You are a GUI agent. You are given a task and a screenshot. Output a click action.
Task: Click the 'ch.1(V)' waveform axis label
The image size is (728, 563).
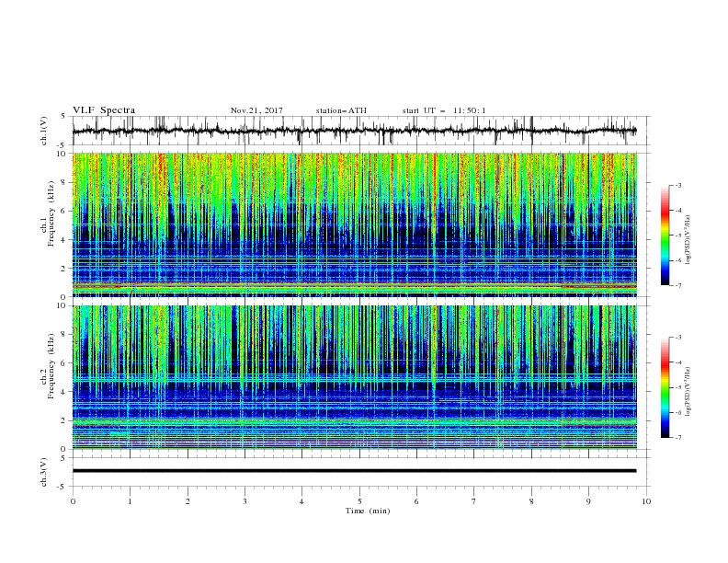coord(44,131)
